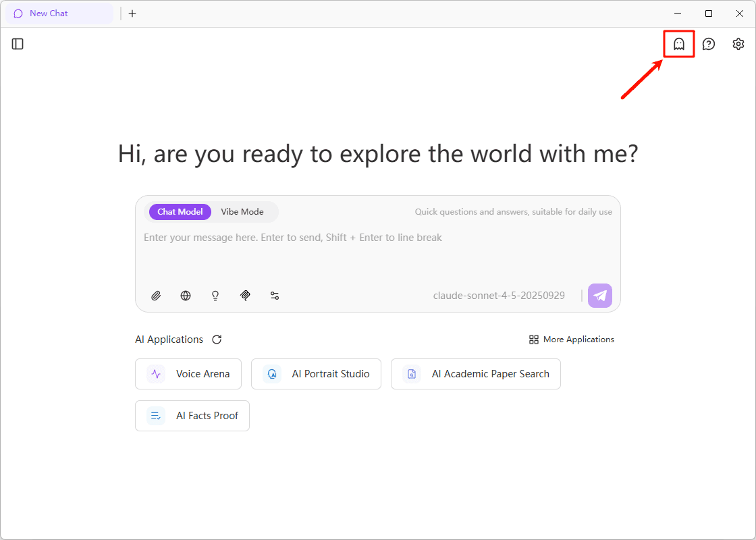The height and width of the screenshot is (540, 756).
Task: Toggle the lightbulb thinking icon
Action: click(215, 296)
